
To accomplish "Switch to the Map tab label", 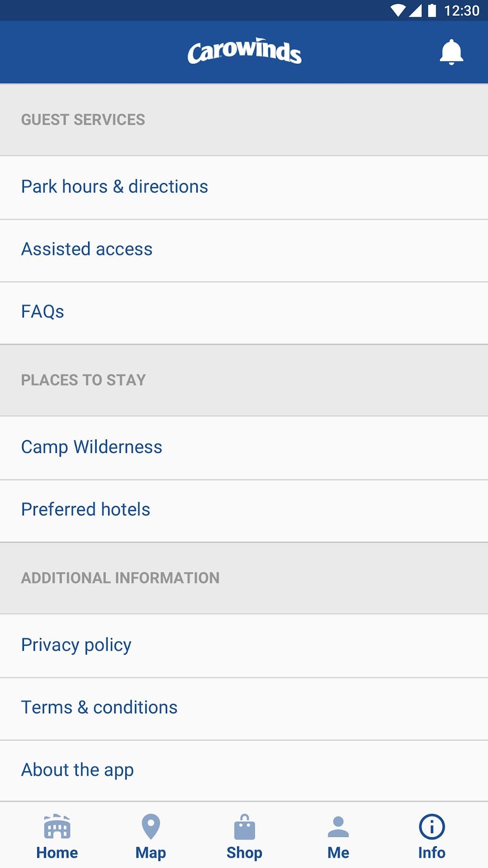I will (151, 853).
